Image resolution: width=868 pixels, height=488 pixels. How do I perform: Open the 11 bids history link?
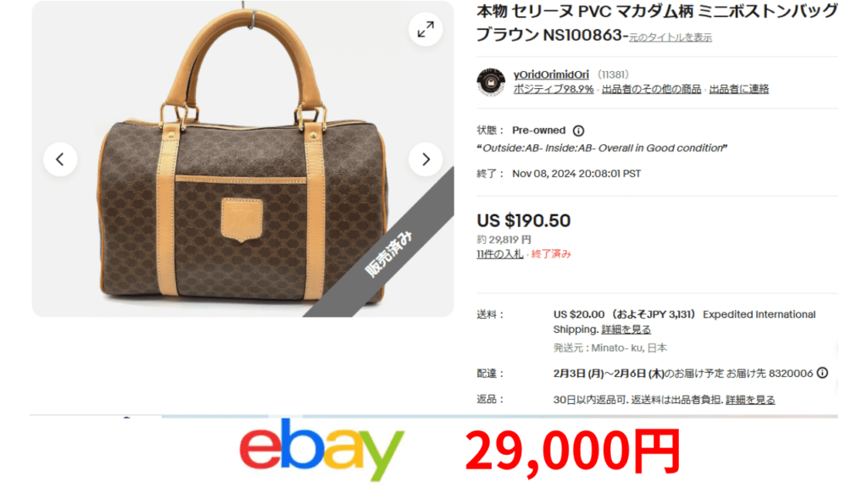pyautogui.click(x=500, y=254)
